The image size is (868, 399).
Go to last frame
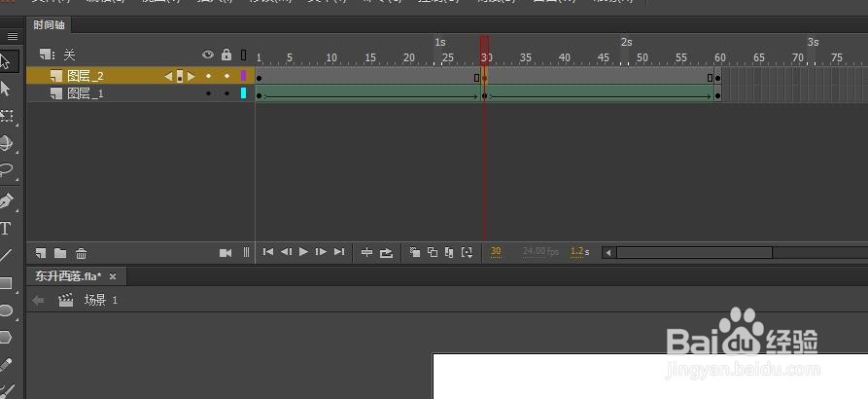tap(339, 252)
